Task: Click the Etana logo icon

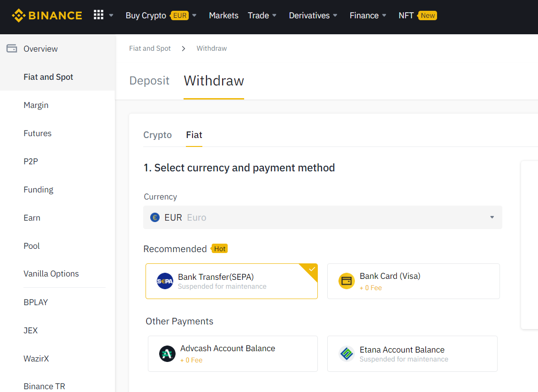Action: [x=346, y=354]
